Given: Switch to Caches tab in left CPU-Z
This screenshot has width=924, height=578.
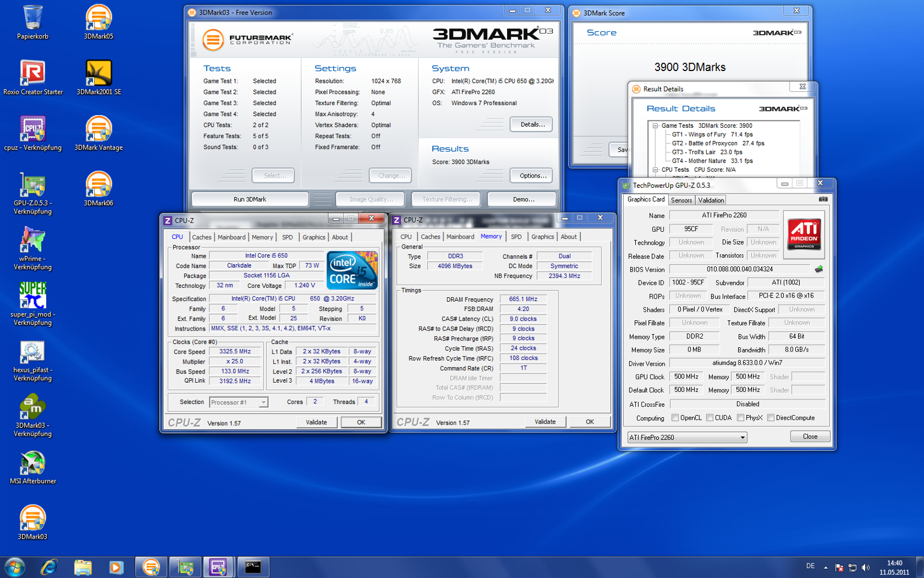Looking at the screenshot, I should (202, 237).
